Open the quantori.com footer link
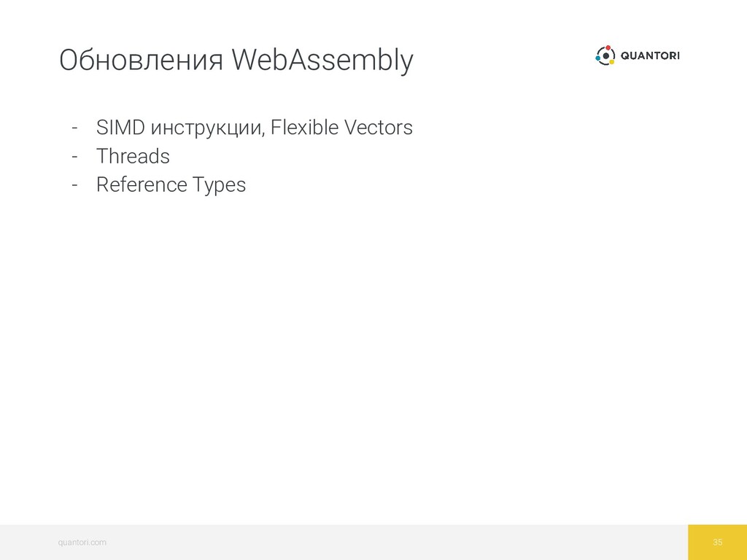Viewport: 747px width, 560px height. point(82,542)
